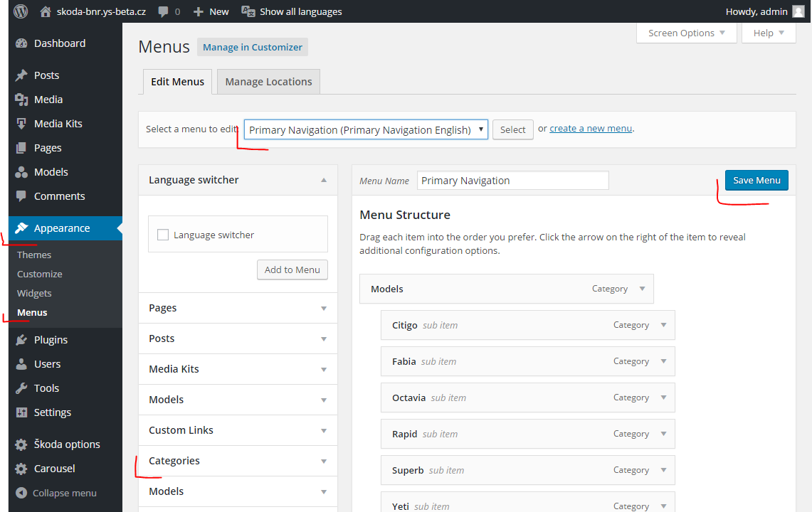Image resolution: width=812 pixels, height=512 pixels.
Task: Expand the Citigo sub item arrow
Action: click(x=663, y=325)
